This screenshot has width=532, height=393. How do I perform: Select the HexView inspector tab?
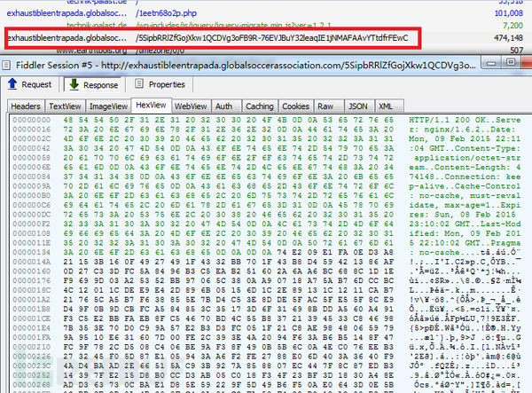(151, 106)
